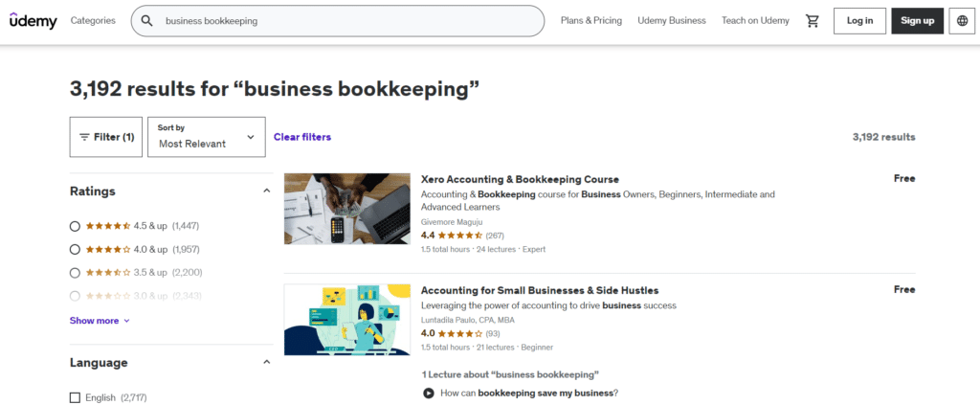
Task: Collapse the Language filter section
Action: tap(266, 362)
